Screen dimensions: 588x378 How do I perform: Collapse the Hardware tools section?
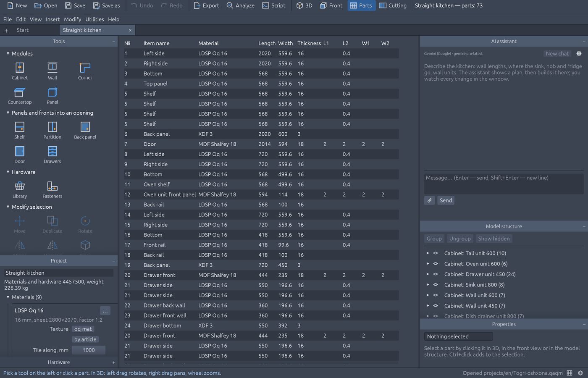pyautogui.click(x=8, y=172)
